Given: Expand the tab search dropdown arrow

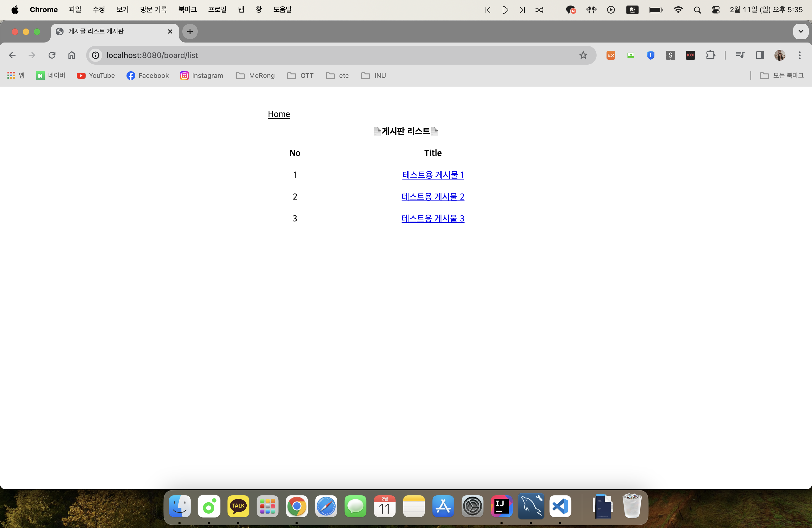Looking at the screenshot, I should click(800, 32).
